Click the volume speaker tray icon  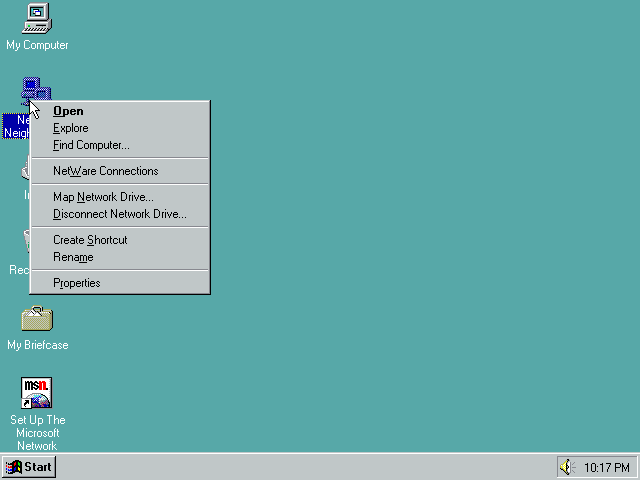click(x=567, y=467)
